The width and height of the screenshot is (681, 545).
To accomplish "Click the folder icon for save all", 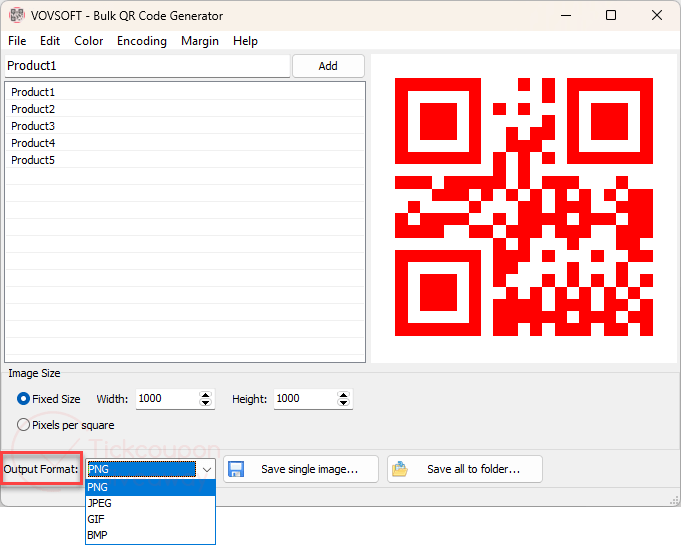I will [x=400, y=469].
